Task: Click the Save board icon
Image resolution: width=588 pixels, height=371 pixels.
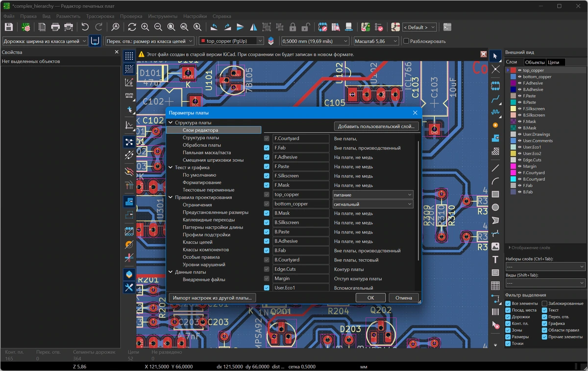Action: (9, 27)
